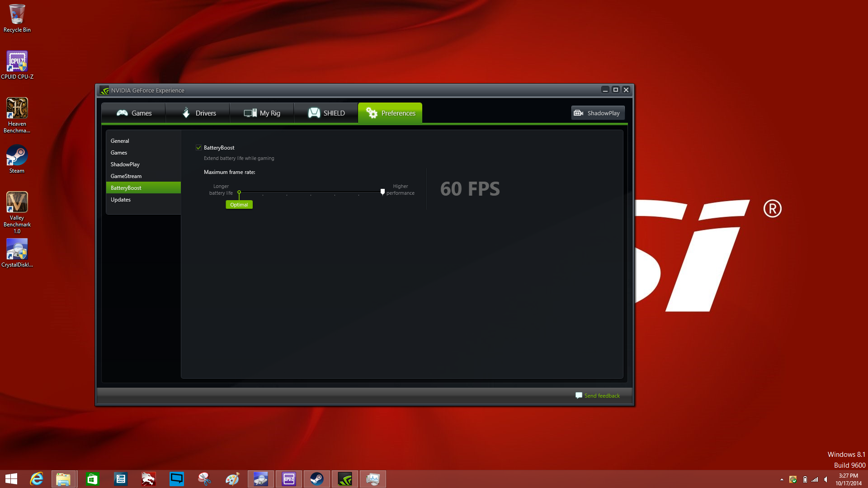Click the Steam icon in the taskbar

[x=316, y=478]
